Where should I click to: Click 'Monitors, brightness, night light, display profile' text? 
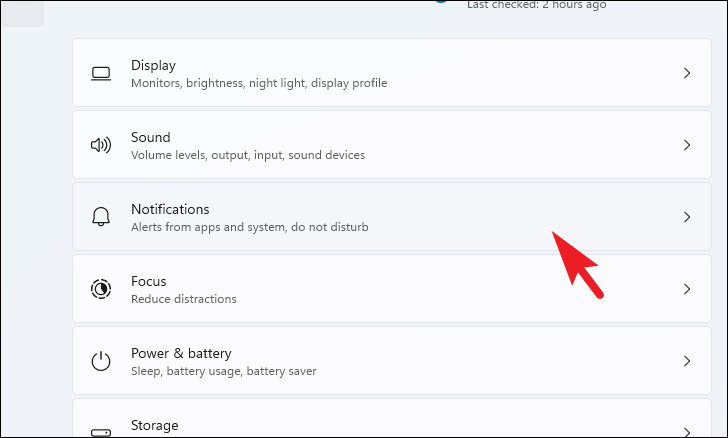(259, 83)
